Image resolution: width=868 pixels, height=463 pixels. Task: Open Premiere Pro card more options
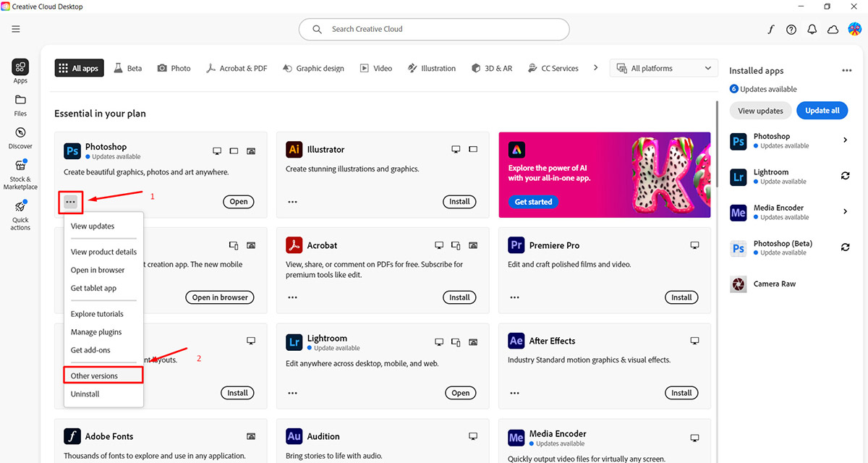[x=515, y=297]
